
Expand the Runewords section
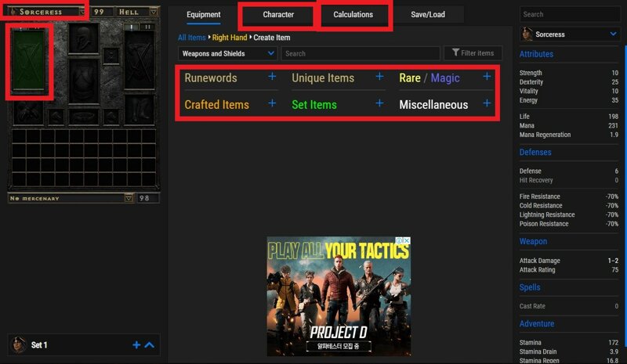pos(272,77)
